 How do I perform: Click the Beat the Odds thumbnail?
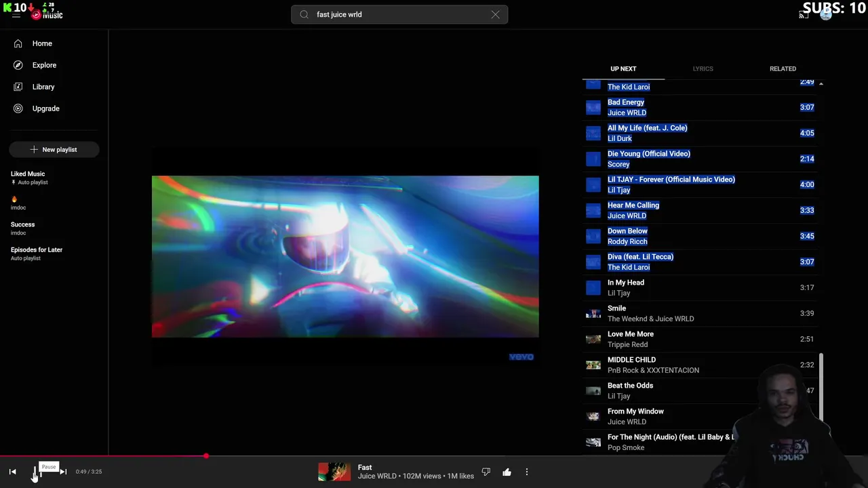click(593, 390)
